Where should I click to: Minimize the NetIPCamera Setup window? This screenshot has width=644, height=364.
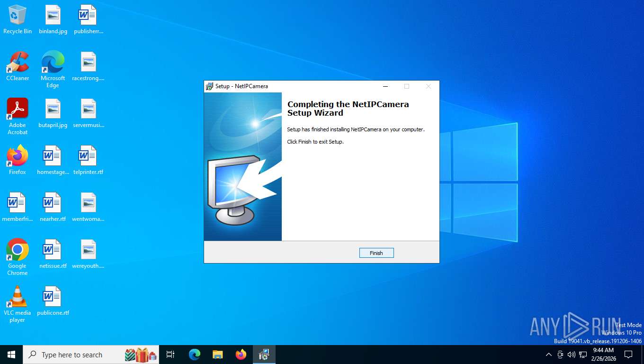pyautogui.click(x=385, y=86)
